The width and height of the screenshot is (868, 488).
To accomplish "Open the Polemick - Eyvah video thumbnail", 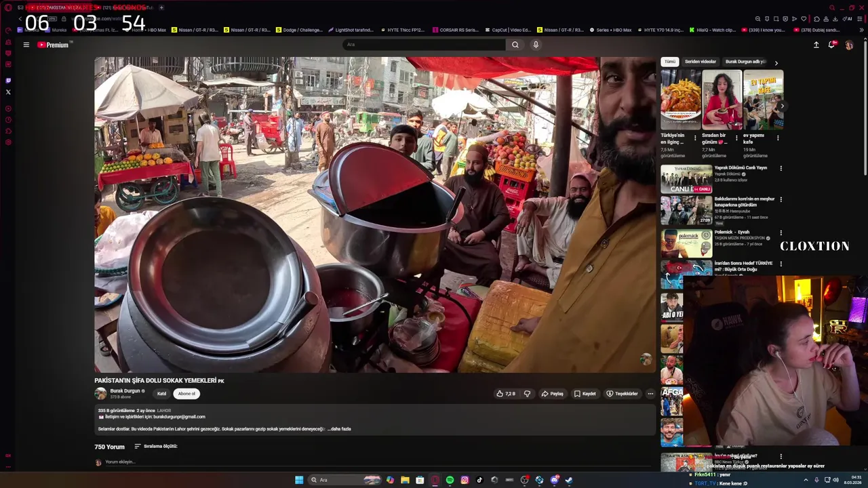I will [686, 244].
